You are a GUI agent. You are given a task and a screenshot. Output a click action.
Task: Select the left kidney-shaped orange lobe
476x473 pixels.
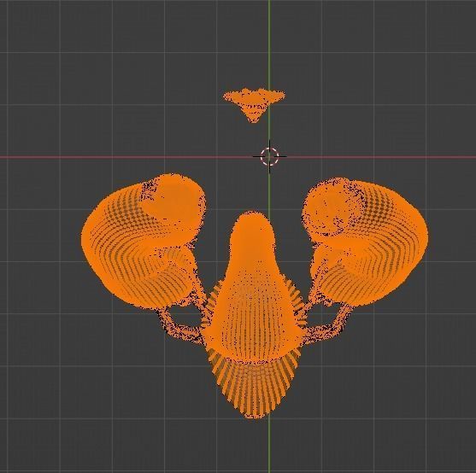tap(143, 241)
